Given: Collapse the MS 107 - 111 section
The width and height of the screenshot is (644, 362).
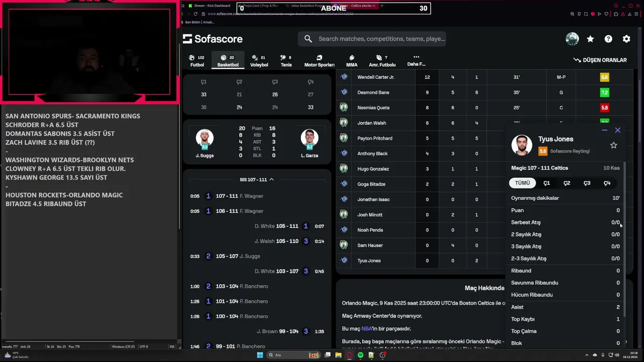Looking at the screenshot, I should coord(257,179).
